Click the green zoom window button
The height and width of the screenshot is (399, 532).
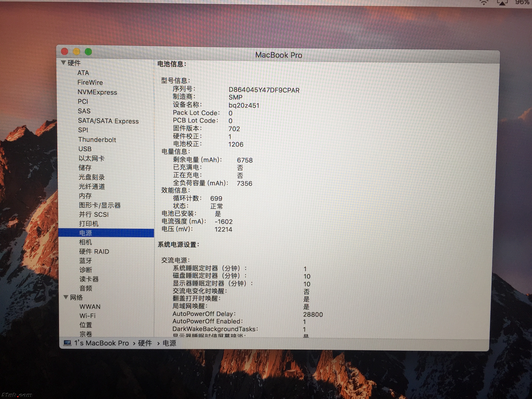(88, 52)
